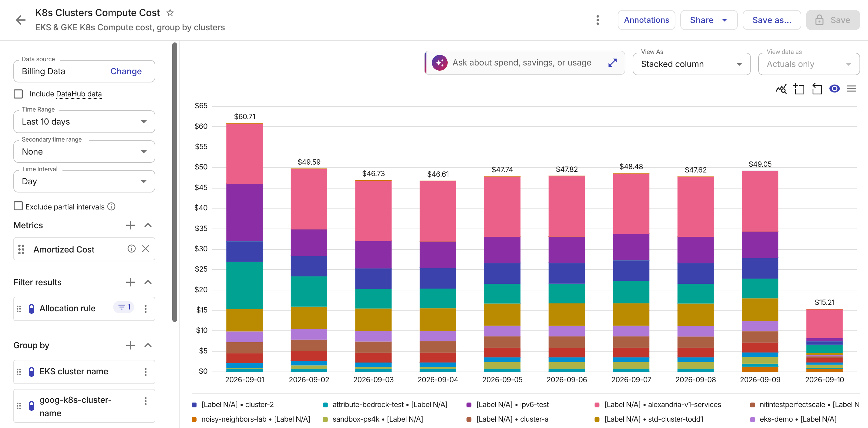
Task: Toggle chart visibility with the eye icon
Action: click(x=834, y=89)
